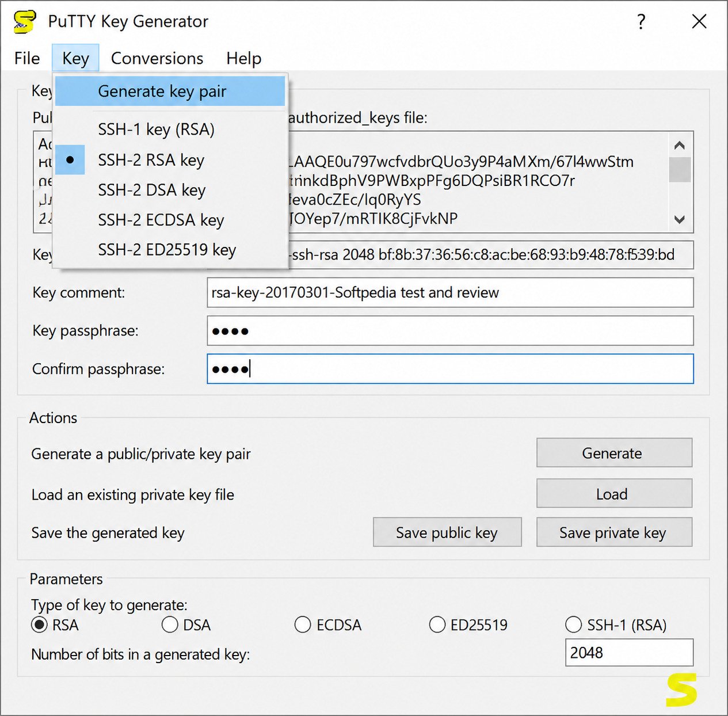Screen dimensions: 728x716
Task: Open the Conversions menu
Action: [157, 58]
